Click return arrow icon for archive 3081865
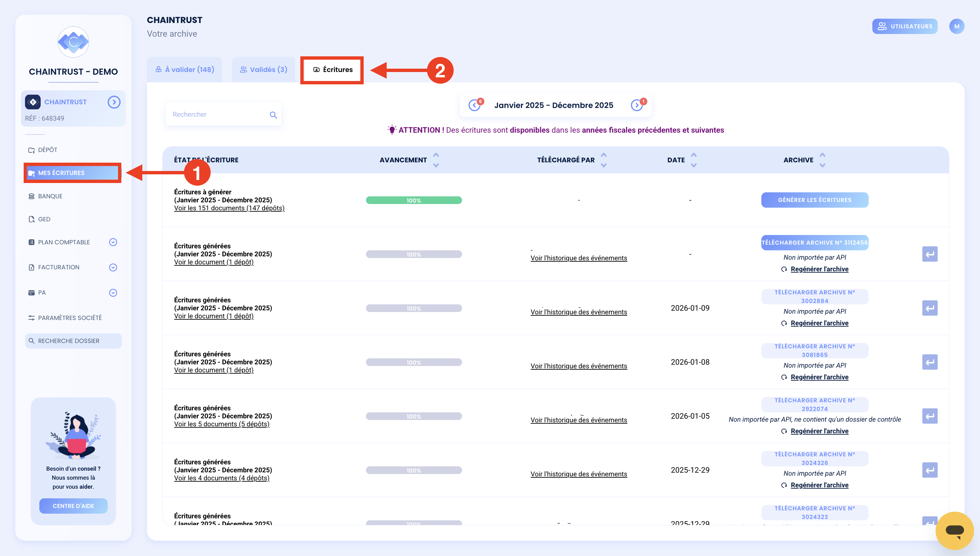This screenshot has width=980, height=556. (x=930, y=362)
